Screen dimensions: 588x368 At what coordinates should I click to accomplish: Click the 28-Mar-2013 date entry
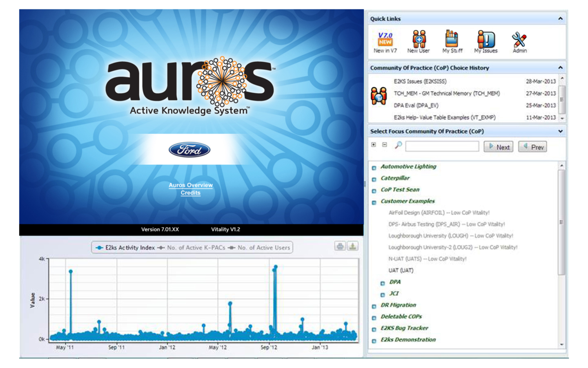pos(541,81)
